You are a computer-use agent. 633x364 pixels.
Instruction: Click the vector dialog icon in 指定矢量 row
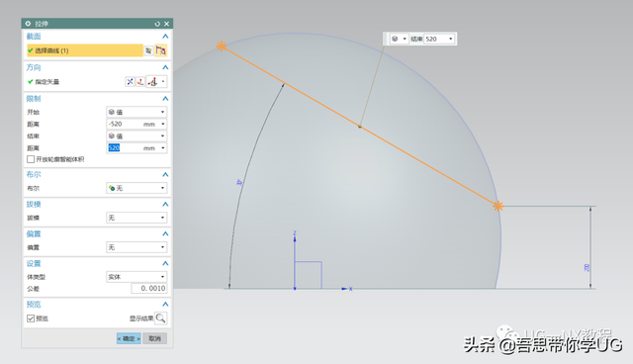coord(139,82)
